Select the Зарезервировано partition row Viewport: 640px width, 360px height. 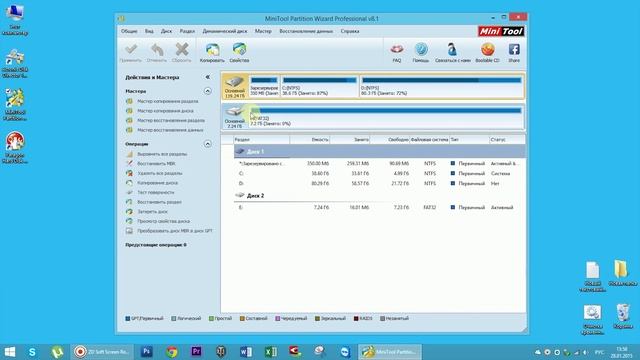[380, 164]
